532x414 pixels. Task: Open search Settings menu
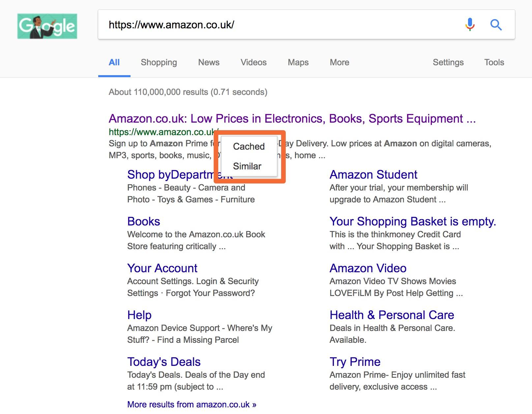(x=448, y=62)
